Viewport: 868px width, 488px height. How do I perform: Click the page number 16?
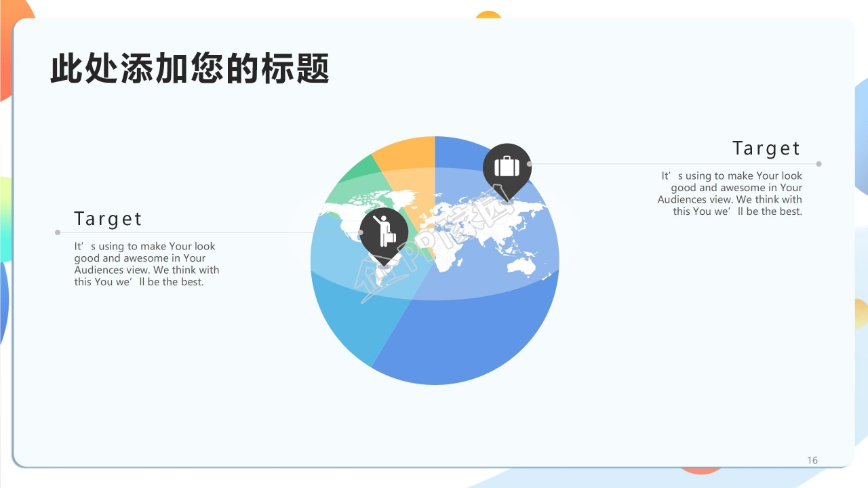click(812, 459)
